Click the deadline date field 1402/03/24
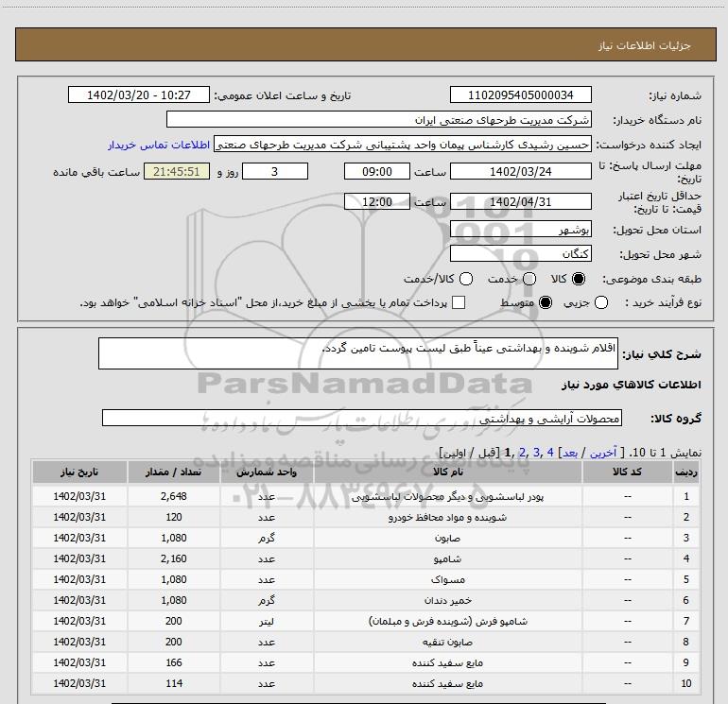Image resolution: width=728 pixels, height=704 pixels. coord(520,171)
